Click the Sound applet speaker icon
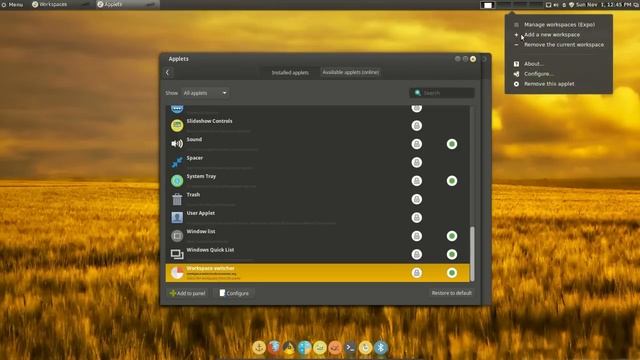 pyautogui.click(x=177, y=144)
